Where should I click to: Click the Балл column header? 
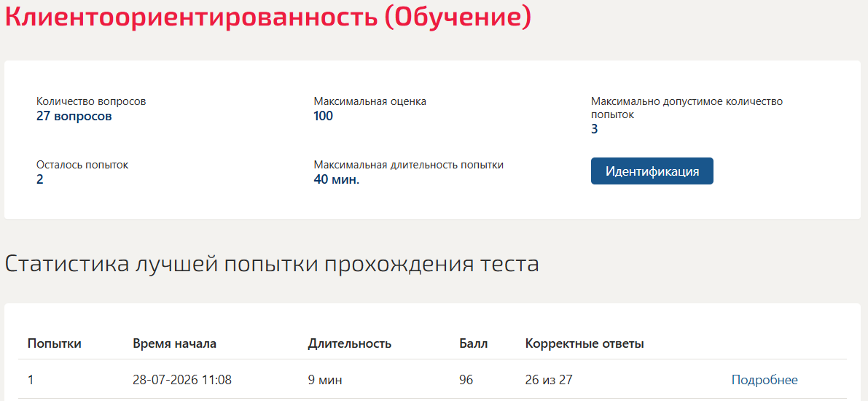(473, 343)
